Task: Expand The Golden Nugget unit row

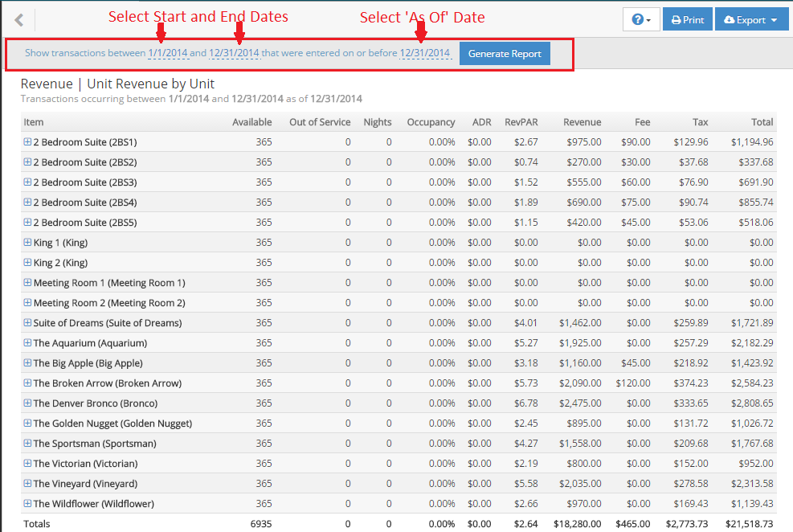Action: point(27,424)
